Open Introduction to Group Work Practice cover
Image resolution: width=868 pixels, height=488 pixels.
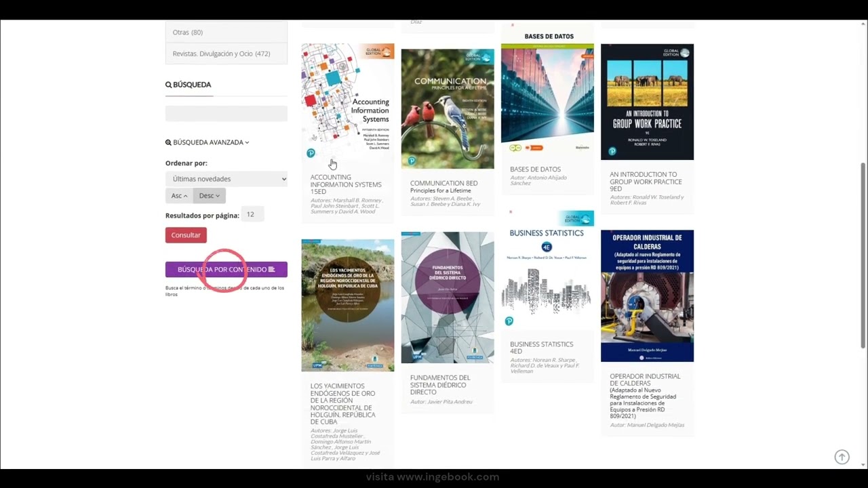[647, 102]
